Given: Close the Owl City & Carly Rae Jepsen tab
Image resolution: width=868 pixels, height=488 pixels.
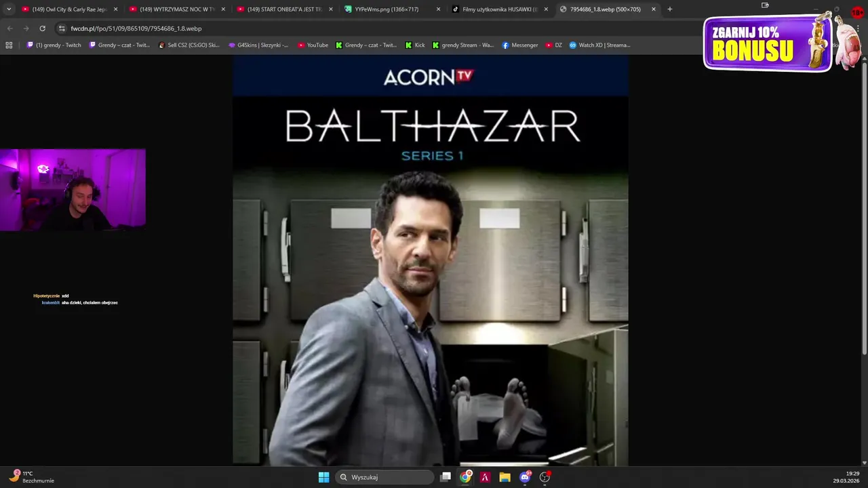Looking at the screenshot, I should click(x=116, y=9).
